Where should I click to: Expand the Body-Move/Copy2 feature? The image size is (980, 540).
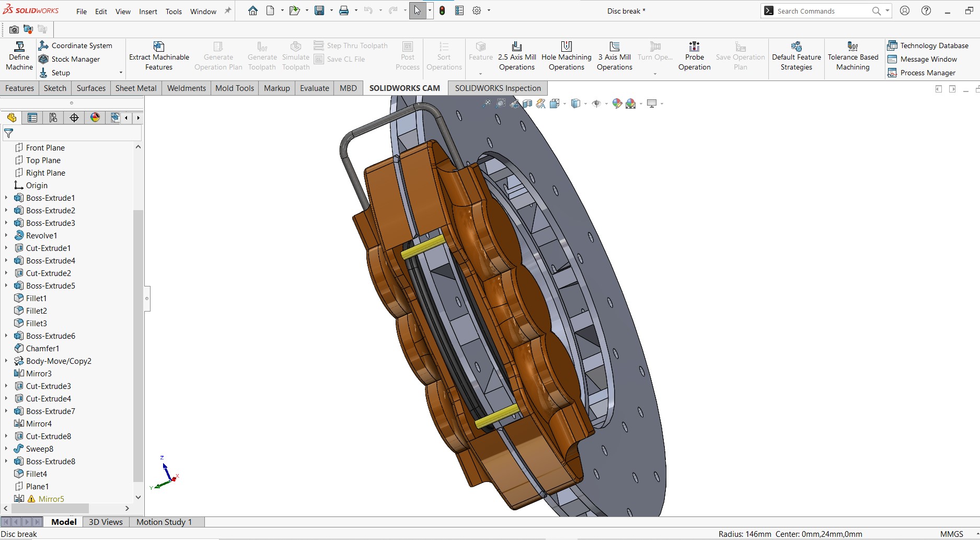pos(6,361)
